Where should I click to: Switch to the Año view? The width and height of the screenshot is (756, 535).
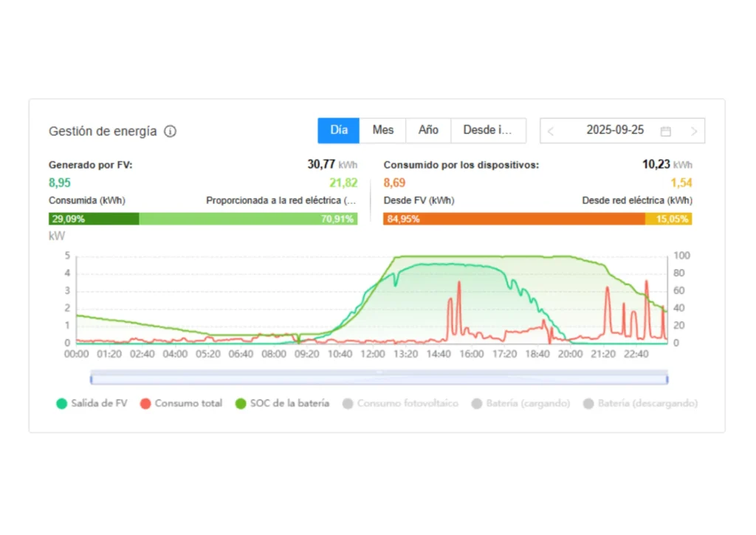[428, 130]
